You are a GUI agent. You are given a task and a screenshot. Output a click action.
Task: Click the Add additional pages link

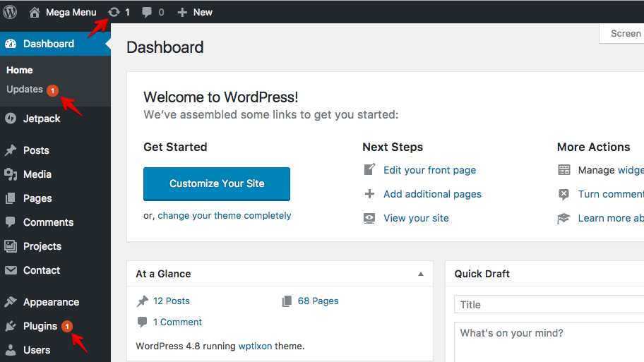tap(432, 194)
